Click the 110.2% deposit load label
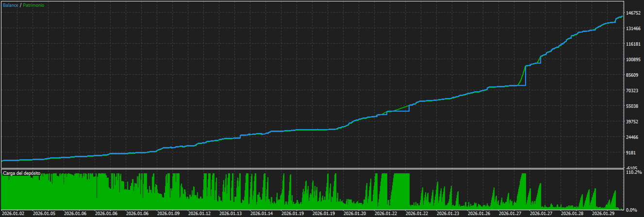Screen dimensions: 644x217 (634, 172)
